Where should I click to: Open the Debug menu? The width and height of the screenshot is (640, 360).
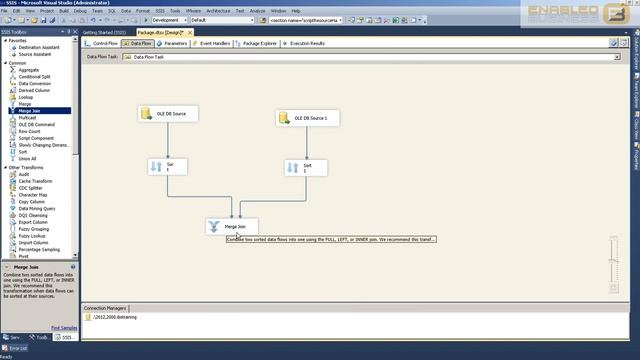(80, 11)
